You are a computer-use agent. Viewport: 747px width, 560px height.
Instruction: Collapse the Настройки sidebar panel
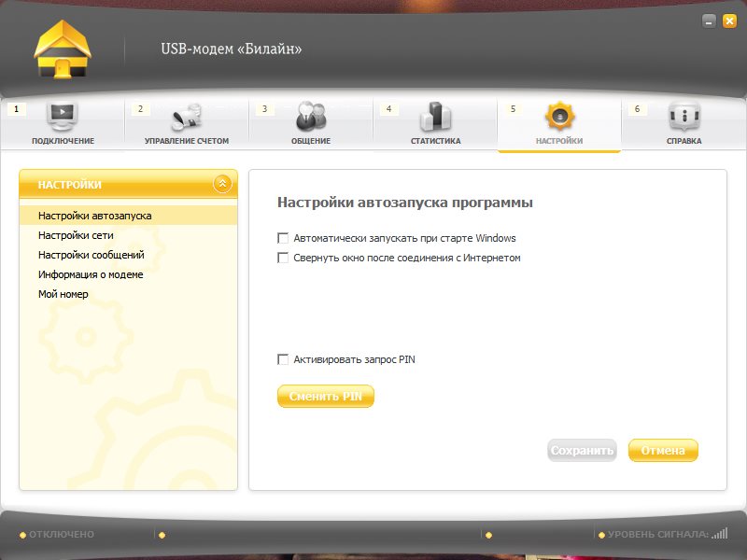(222, 184)
